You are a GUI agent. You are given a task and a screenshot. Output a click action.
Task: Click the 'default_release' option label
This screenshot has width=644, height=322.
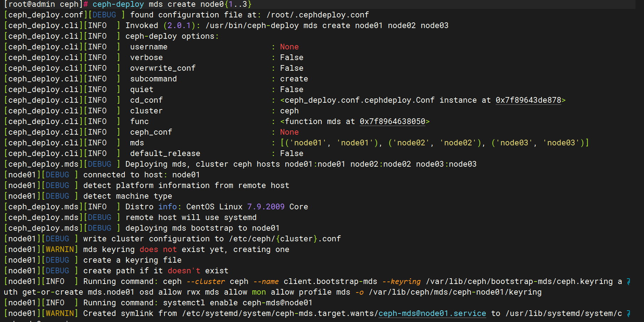[165, 154]
